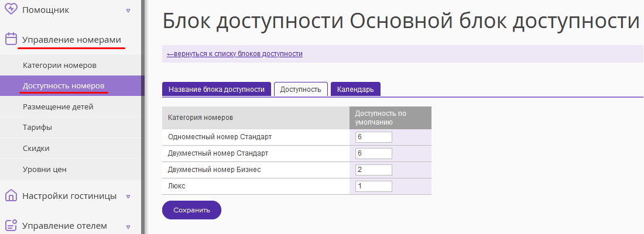The height and width of the screenshot is (234, 644).
Task: Click the house icon beside Настройки гостиницы
Action: 11,195
